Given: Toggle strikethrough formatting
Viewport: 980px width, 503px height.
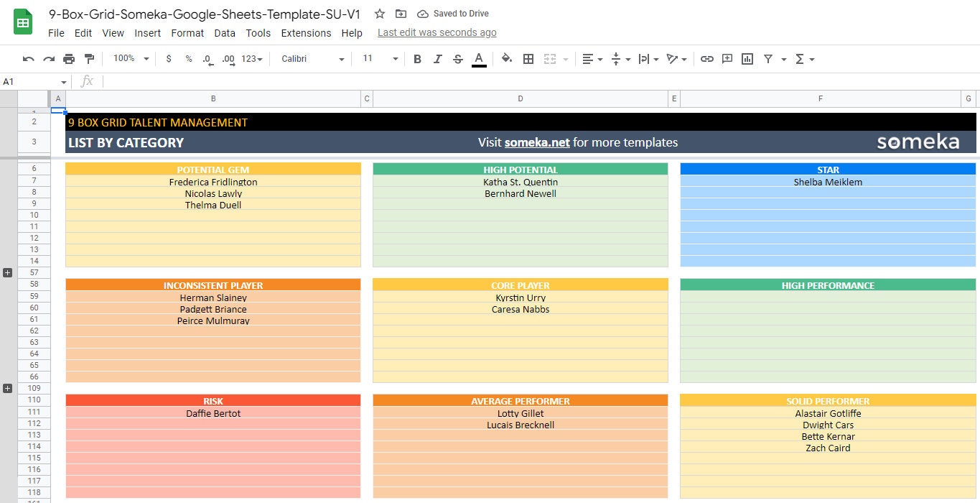Looking at the screenshot, I should [x=458, y=58].
